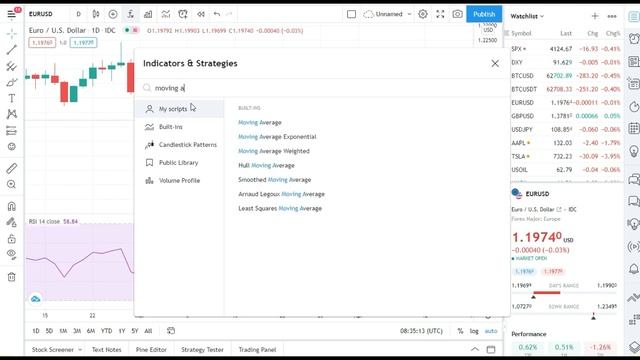Close the Indicators & Strategies dialog
This screenshot has height=360, width=640.
pyautogui.click(x=495, y=64)
